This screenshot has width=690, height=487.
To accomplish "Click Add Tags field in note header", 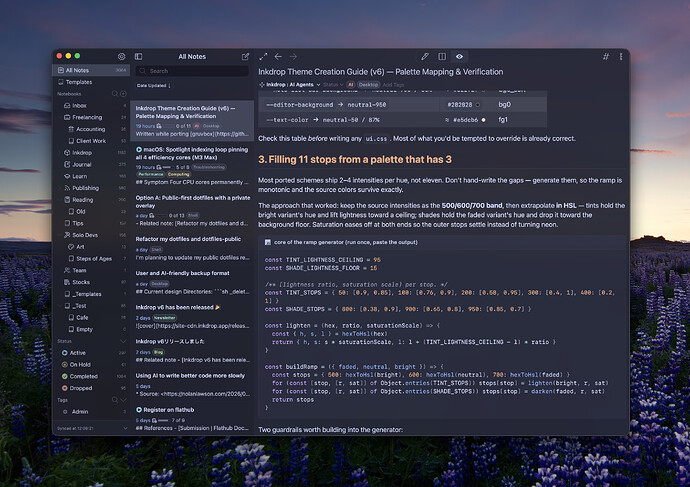I will coord(393,84).
